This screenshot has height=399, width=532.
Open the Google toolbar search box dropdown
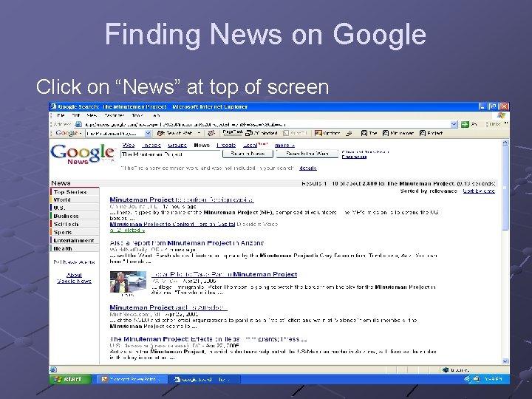[x=148, y=133]
